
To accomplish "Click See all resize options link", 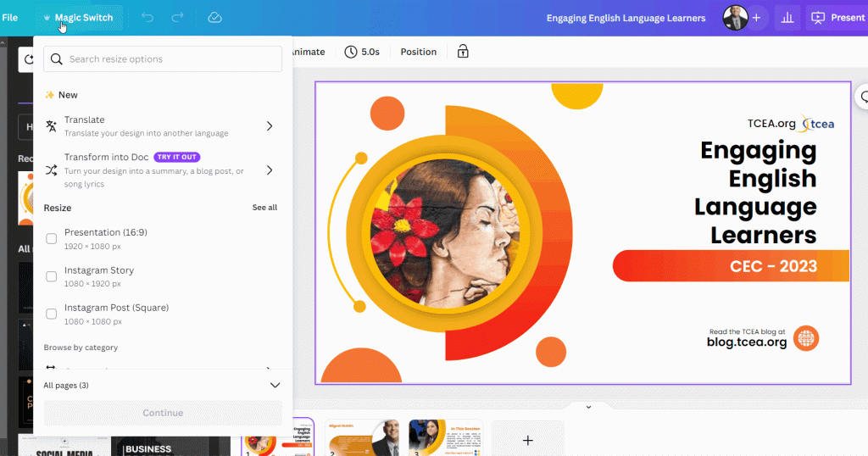I will click(264, 208).
